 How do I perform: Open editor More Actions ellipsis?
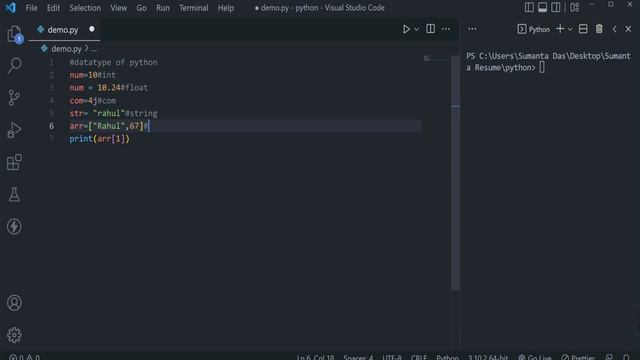(446, 29)
